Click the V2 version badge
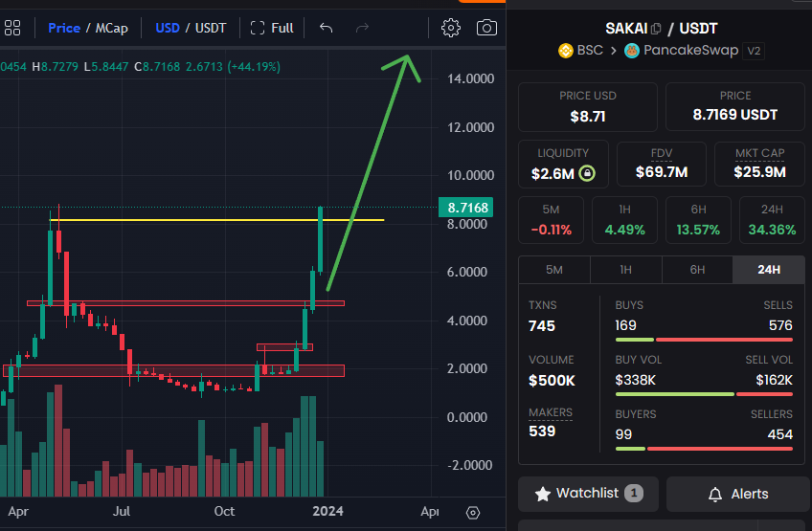 754,51
